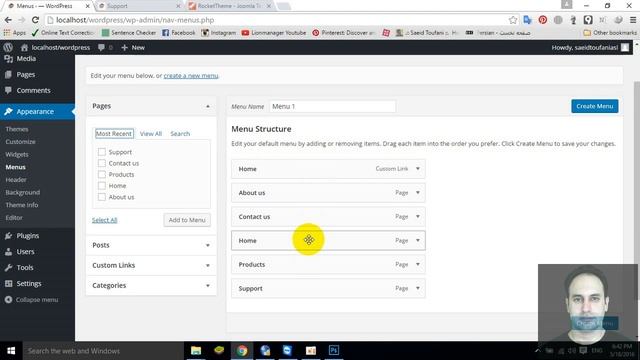Expand the Categories panel
The height and width of the screenshot is (360, 640).
coord(208,285)
